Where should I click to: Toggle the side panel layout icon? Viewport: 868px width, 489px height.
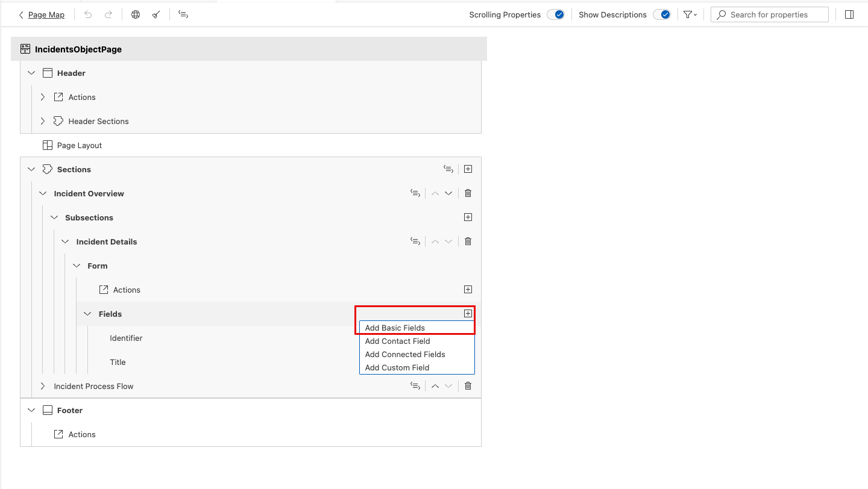(x=849, y=14)
